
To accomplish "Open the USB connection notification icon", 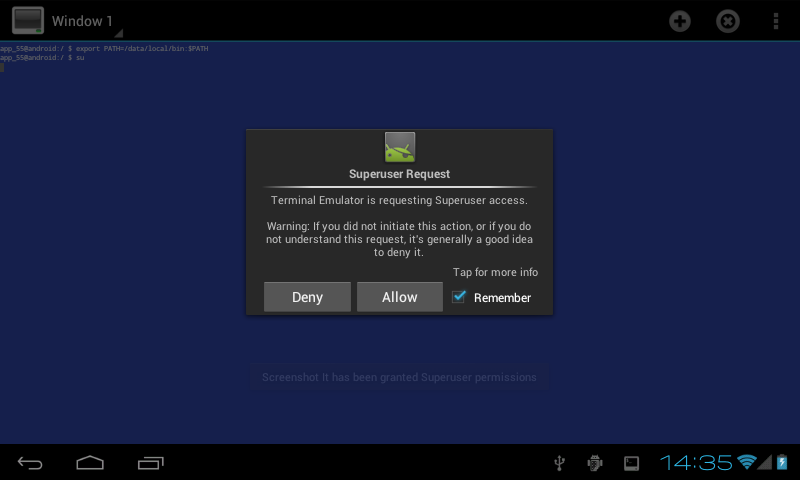I will tap(560, 463).
